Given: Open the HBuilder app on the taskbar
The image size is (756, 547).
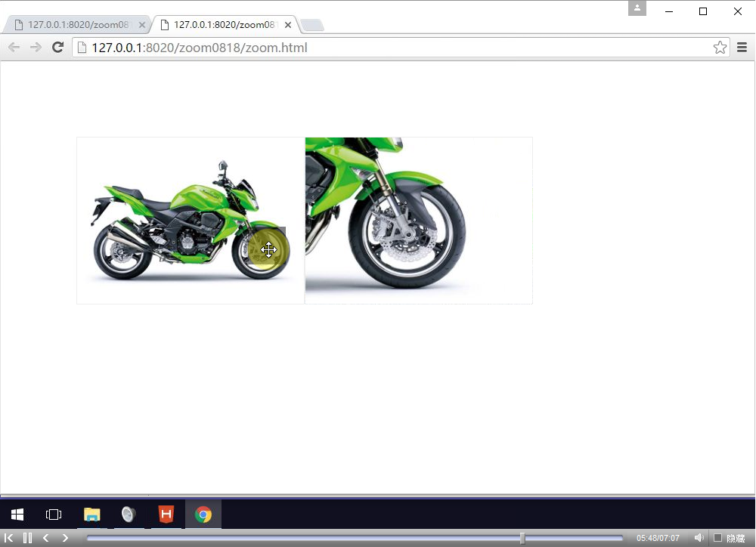Looking at the screenshot, I should tap(166, 515).
